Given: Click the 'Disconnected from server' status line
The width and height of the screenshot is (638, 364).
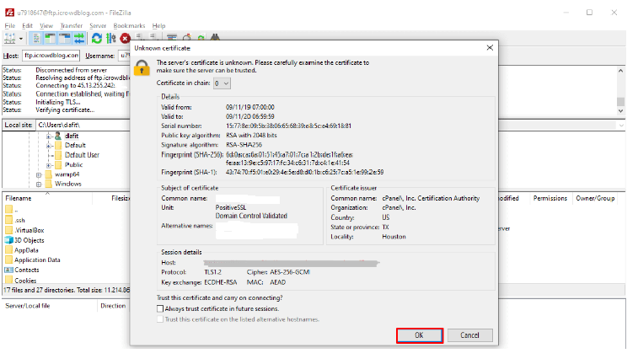Looking at the screenshot, I should 71,70.
